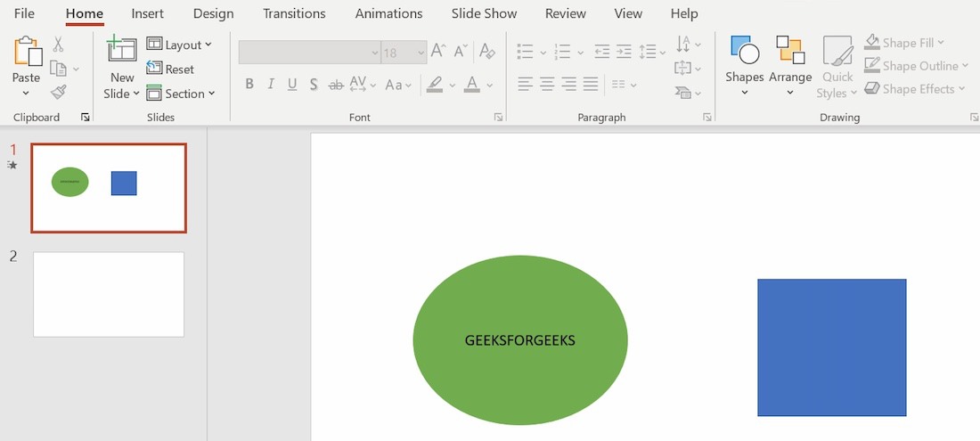Toggle text Shadow formatting
This screenshot has width=980, height=441.
coord(314,84)
